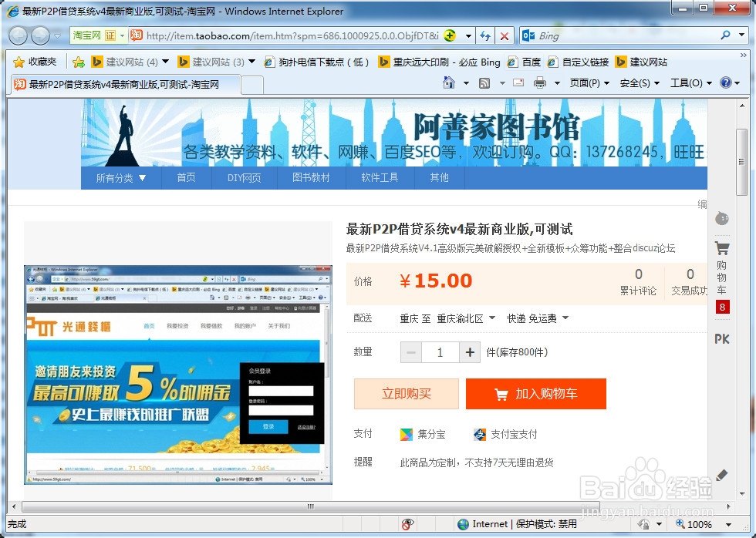Click the Internet zone globe in status bar
This screenshot has height=538, width=756.
[x=464, y=524]
